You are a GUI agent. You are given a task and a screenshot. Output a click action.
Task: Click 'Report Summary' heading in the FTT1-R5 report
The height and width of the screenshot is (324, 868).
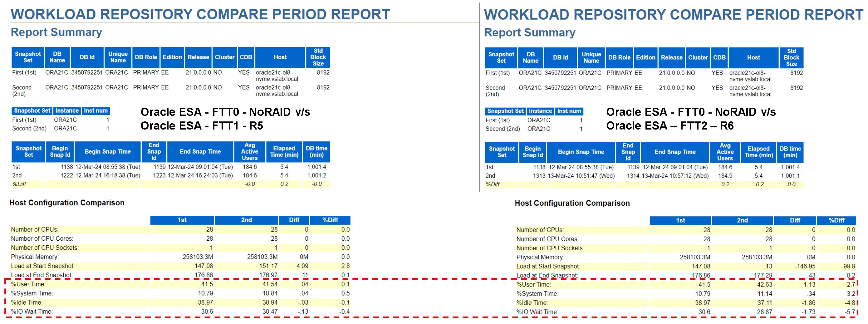[x=56, y=32]
